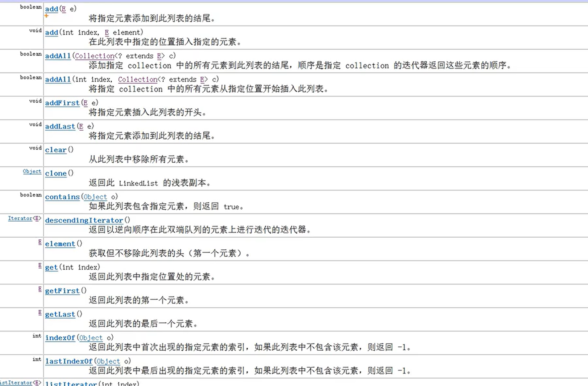Open the clear method link
This screenshot has height=386, width=588.
56,150
